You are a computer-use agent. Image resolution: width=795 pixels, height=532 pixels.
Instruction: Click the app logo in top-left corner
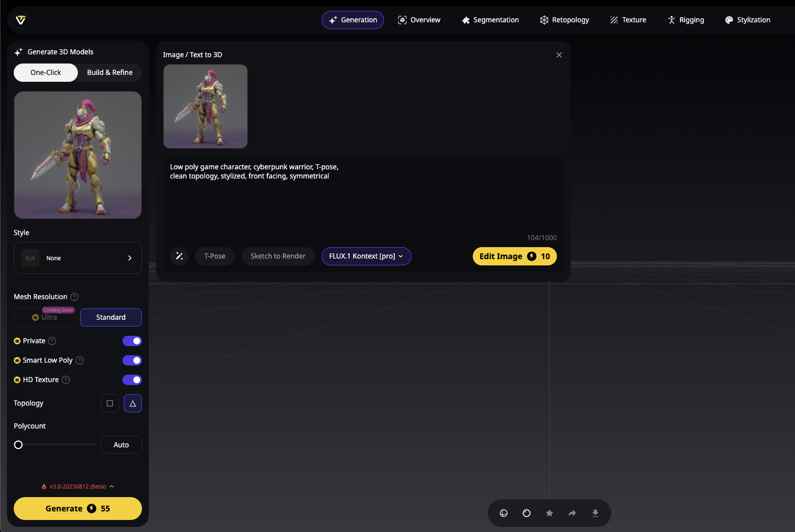tap(21, 20)
